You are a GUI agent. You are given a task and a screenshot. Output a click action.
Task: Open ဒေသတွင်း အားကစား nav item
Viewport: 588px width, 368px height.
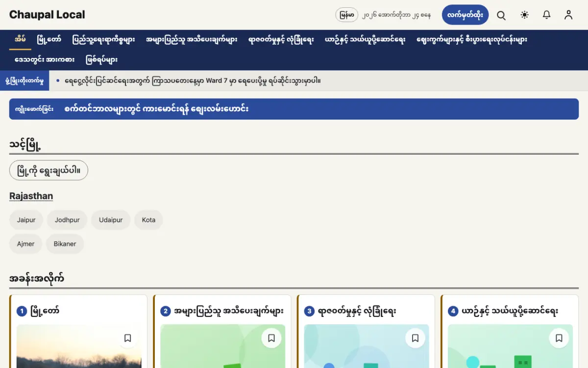[x=45, y=60]
